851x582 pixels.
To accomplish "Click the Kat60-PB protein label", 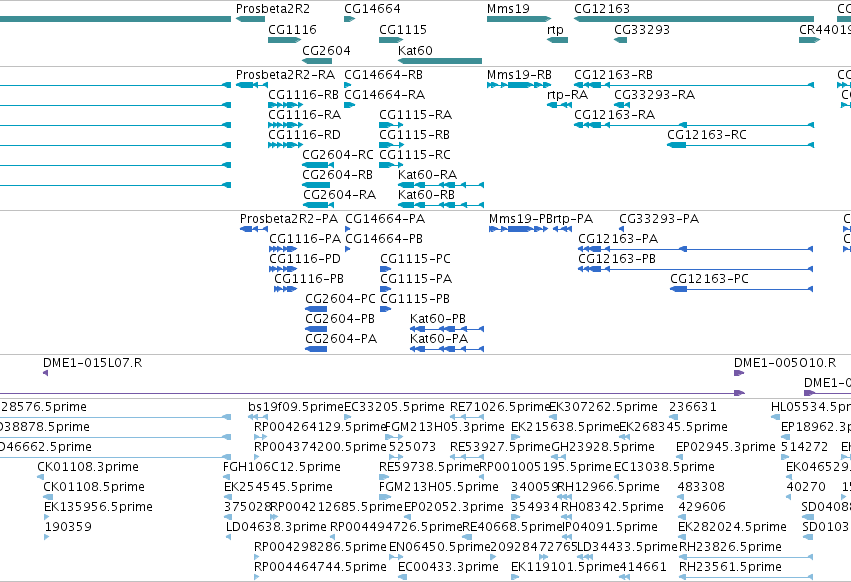I will click(437, 319).
